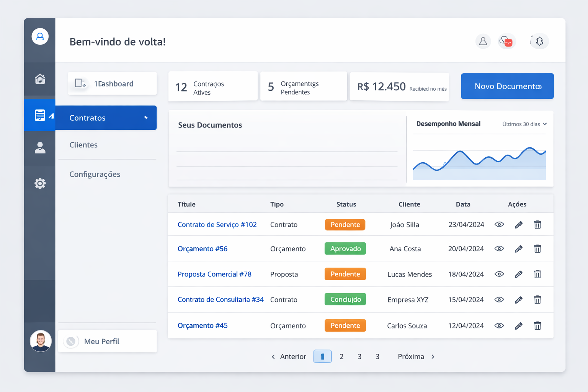Open Configurações from the sidebar menu

tap(95, 174)
